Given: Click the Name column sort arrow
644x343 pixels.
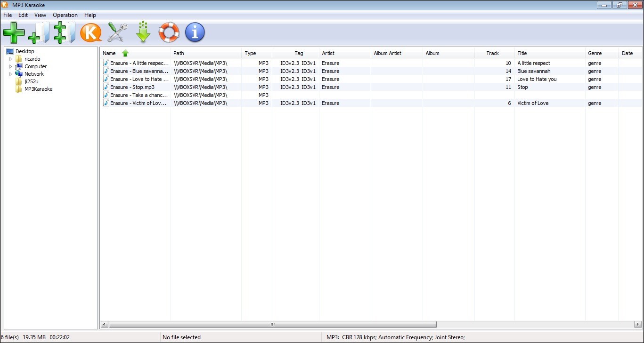Looking at the screenshot, I should 125,53.
